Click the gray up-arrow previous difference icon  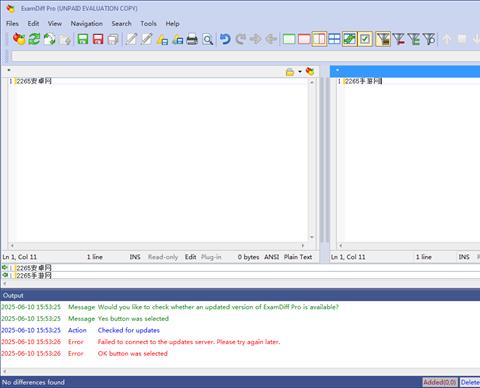tap(447, 39)
